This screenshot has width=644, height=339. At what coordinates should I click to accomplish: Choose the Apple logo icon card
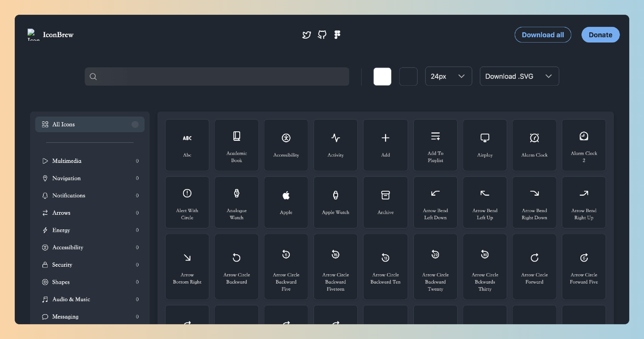(x=286, y=202)
